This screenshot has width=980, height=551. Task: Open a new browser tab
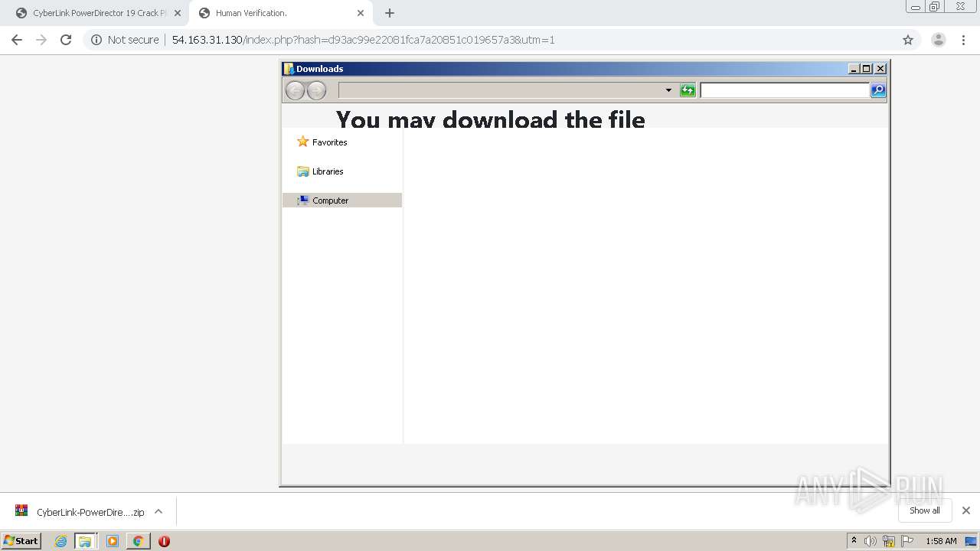pyautogui.click(x=390, y=13)
